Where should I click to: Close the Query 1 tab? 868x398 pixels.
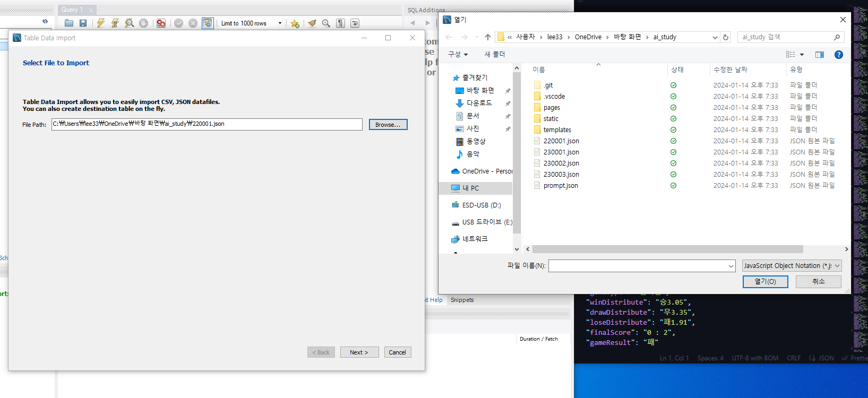coord(91,10)
